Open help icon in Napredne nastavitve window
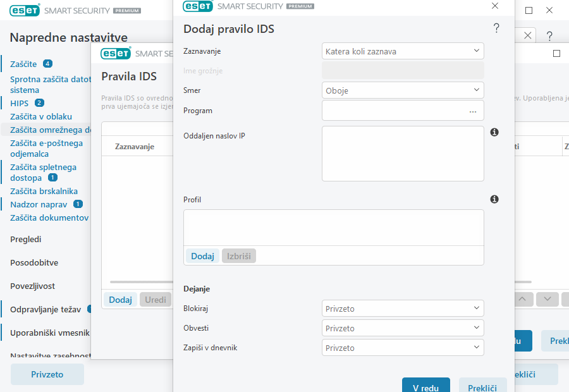This screenshot has width=569, height=392. (549, 35)
